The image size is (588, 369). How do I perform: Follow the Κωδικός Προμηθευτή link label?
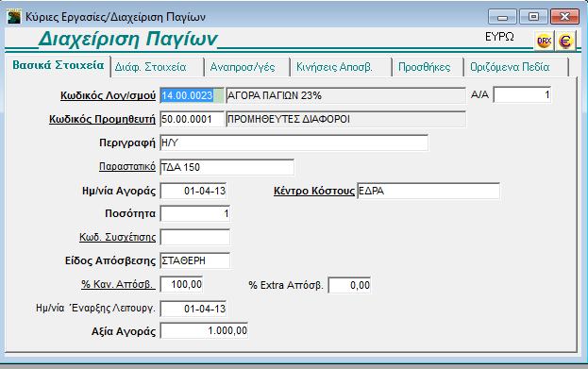tap(102, 119)
